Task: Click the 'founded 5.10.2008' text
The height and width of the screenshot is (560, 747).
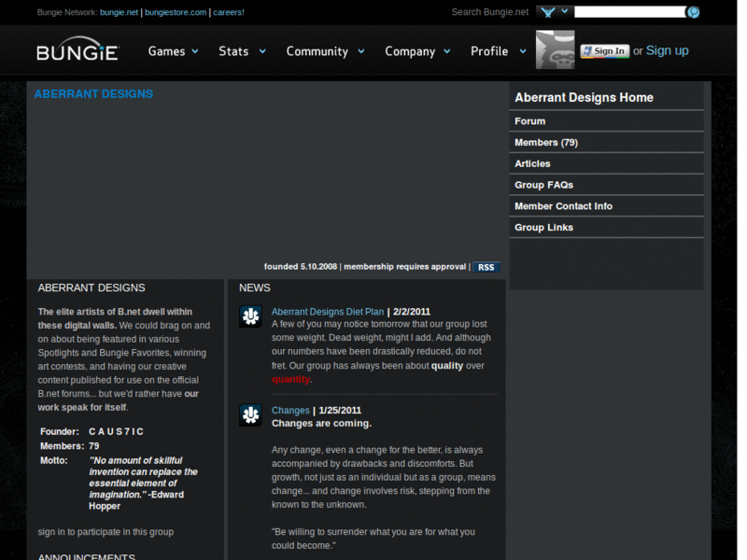Action: [x=301, y=267]
